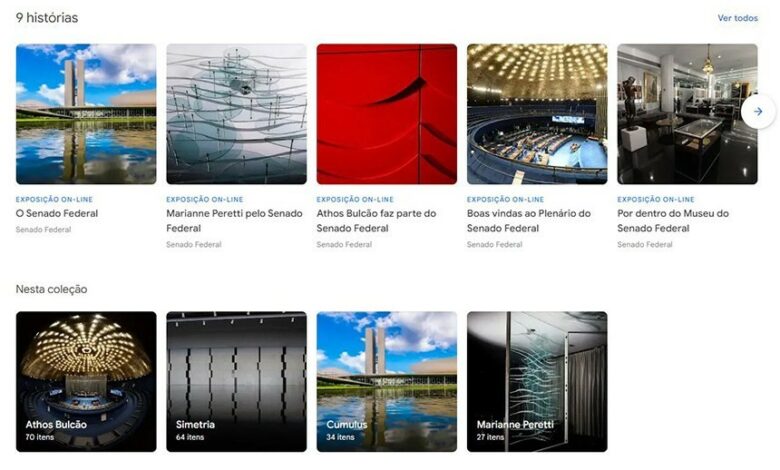Open Simetria collection with 64 itens
Image resolution: width=780 pixels, height=470 pixels.
pyautogui.click(x=236, y=381)
